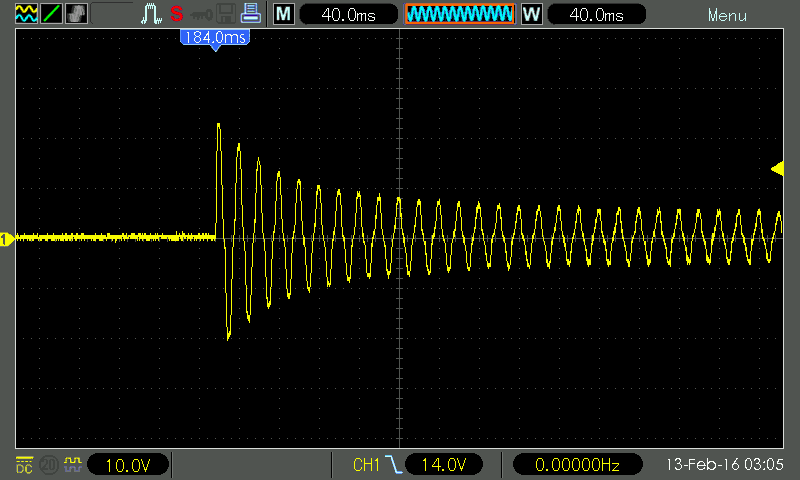Click the waveform memory position bar
The width and height of the screenshot is (800, 480).
pyautogui.click(x=460, y=14)
